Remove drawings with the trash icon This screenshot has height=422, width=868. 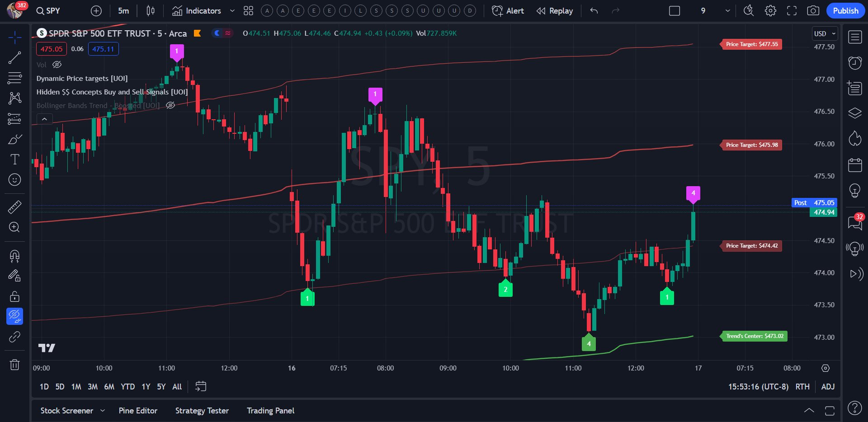tap(14, 365)
